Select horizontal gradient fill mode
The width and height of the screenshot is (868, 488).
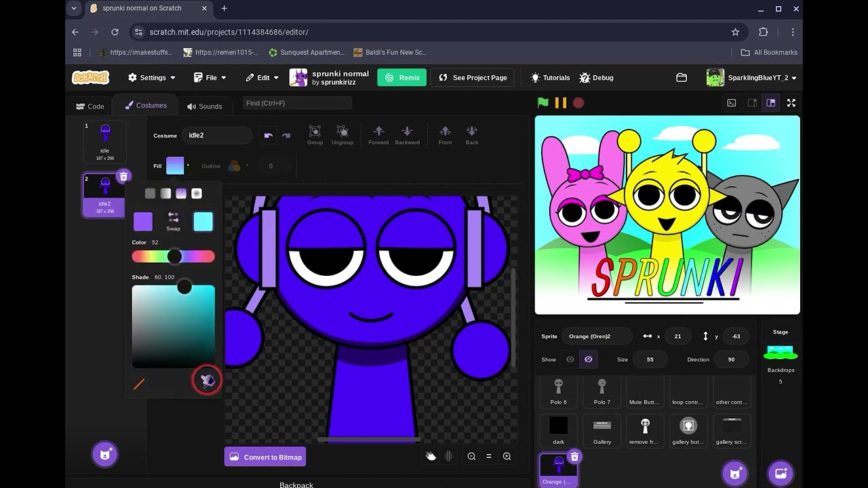(165, 194)
